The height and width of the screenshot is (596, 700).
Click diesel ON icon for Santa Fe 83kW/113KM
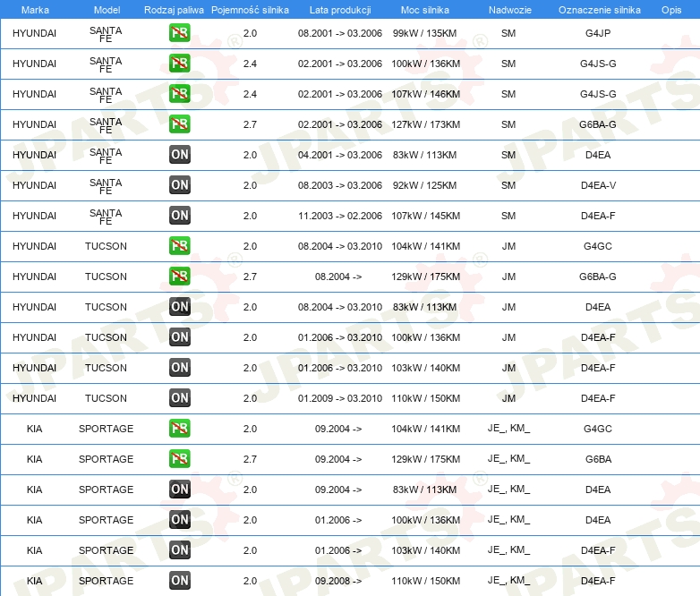(x=179, y=155)
